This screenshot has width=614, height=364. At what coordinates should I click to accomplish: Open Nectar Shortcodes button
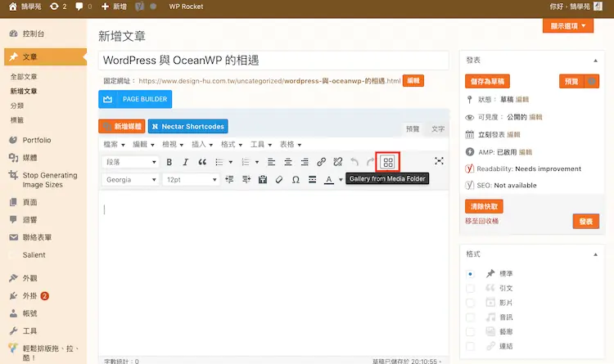(188, 127)
